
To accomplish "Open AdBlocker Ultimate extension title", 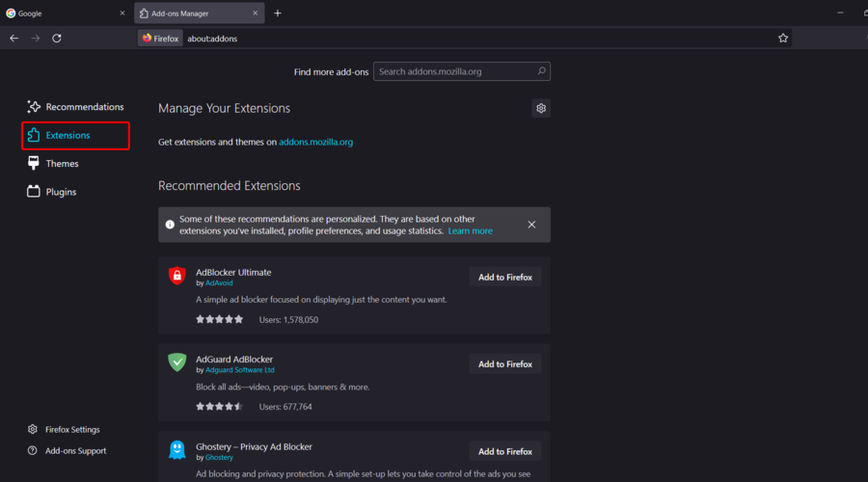I will (233, 272).
